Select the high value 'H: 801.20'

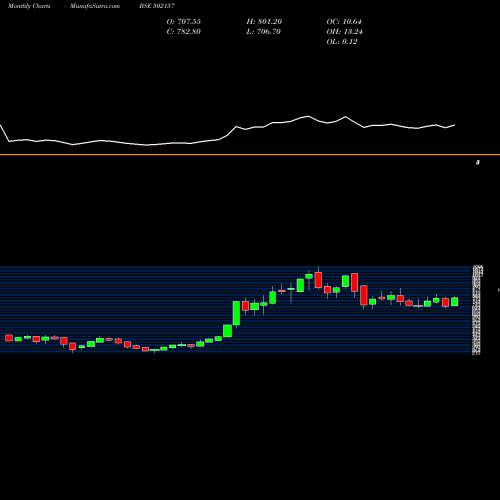coord(264,22)
